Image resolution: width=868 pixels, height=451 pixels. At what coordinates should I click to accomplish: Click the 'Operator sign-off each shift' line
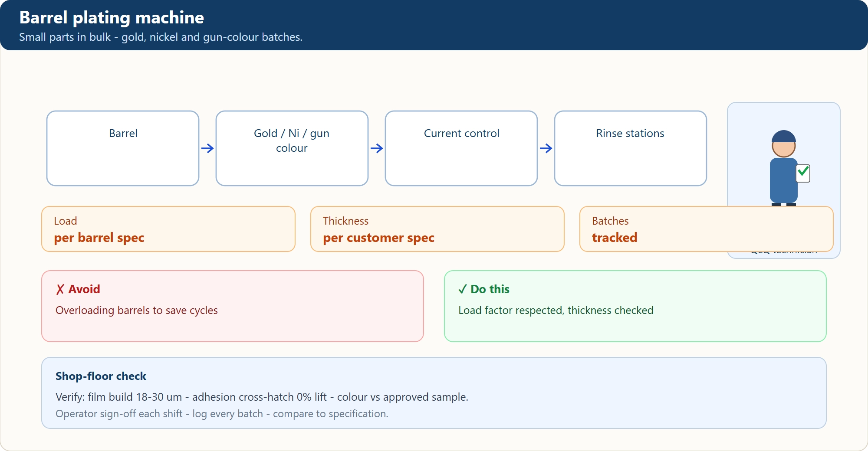click(222, 414)
